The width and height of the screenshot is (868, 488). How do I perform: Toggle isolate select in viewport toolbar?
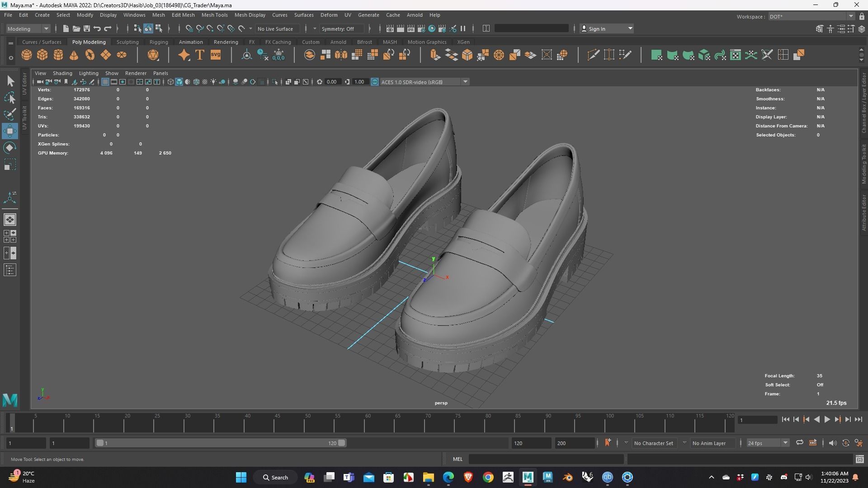tap(275, 82)
